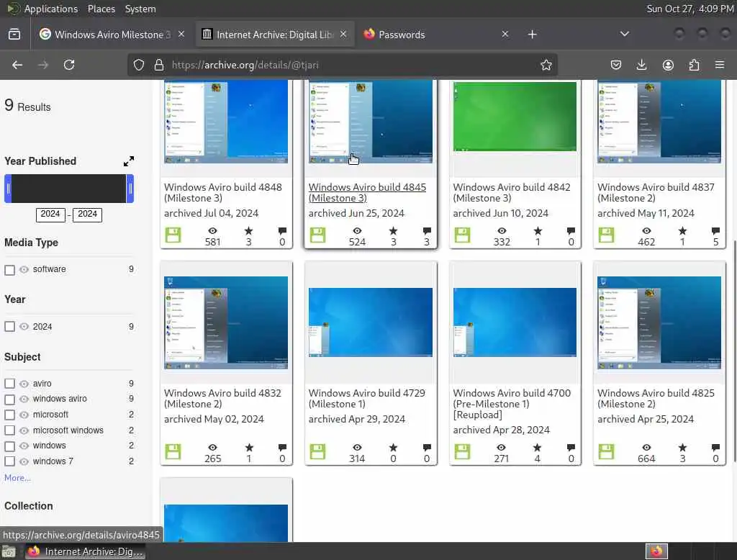Open a new browser tab

click(532, 35)
